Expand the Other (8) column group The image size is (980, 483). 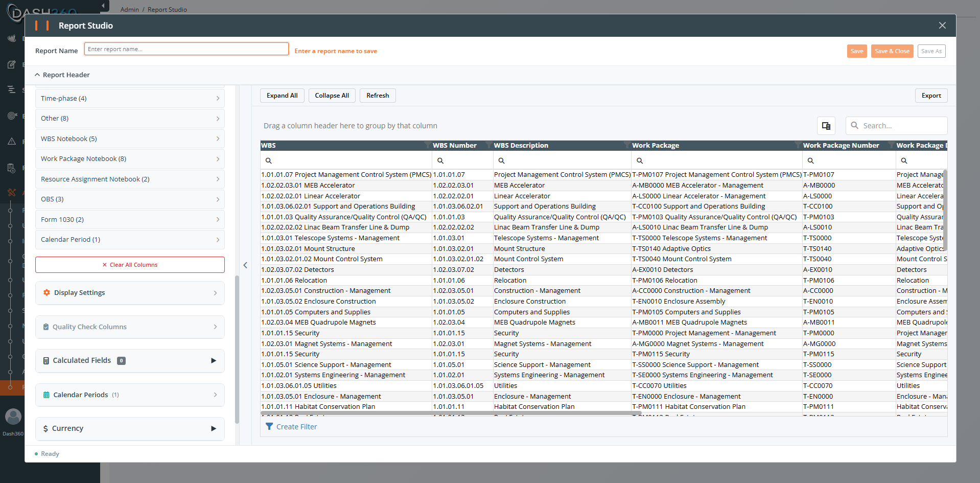point(130,118)
